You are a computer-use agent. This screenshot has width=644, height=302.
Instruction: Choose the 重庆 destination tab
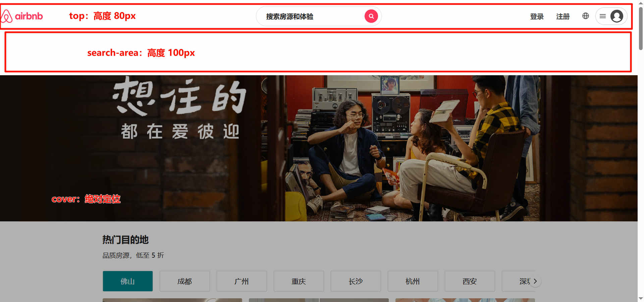click(299, 281)
